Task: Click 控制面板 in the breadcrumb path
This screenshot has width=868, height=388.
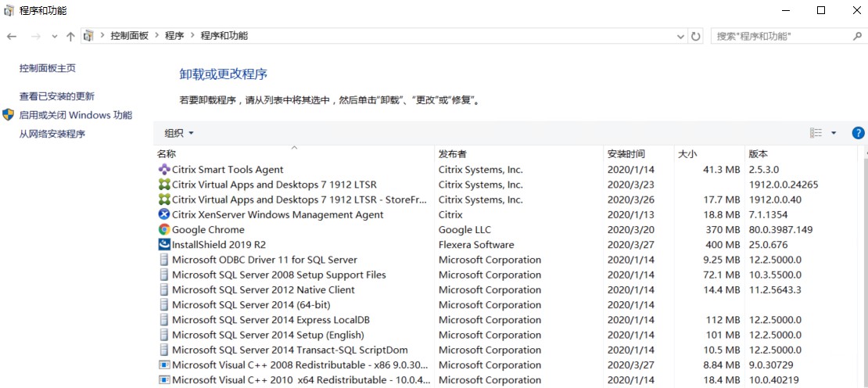Action: click(129, 36)
